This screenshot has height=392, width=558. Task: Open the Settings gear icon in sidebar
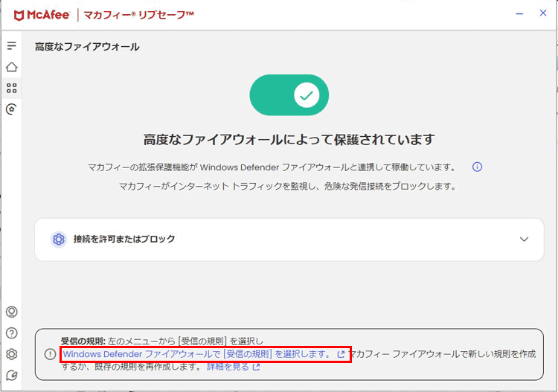tap(11, 354)
